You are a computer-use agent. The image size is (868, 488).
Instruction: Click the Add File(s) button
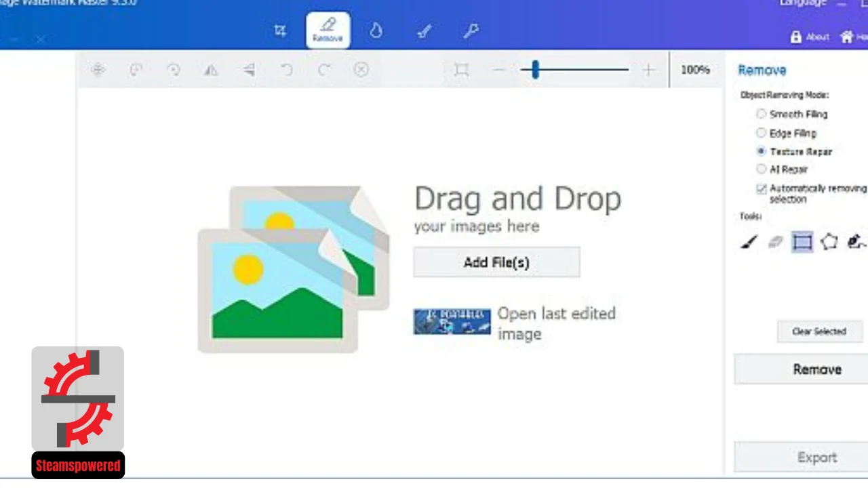496,262
